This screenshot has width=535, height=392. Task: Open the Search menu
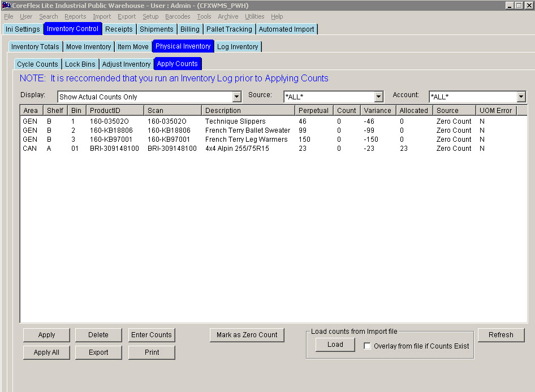point(49,16)
